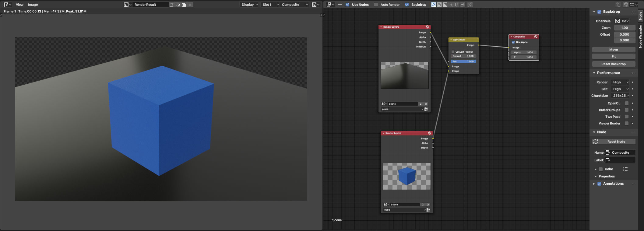644x231 pixels.
Task: Toggle the node editor header menu icon
Action: pyautogui.click(x=340, y=5)
